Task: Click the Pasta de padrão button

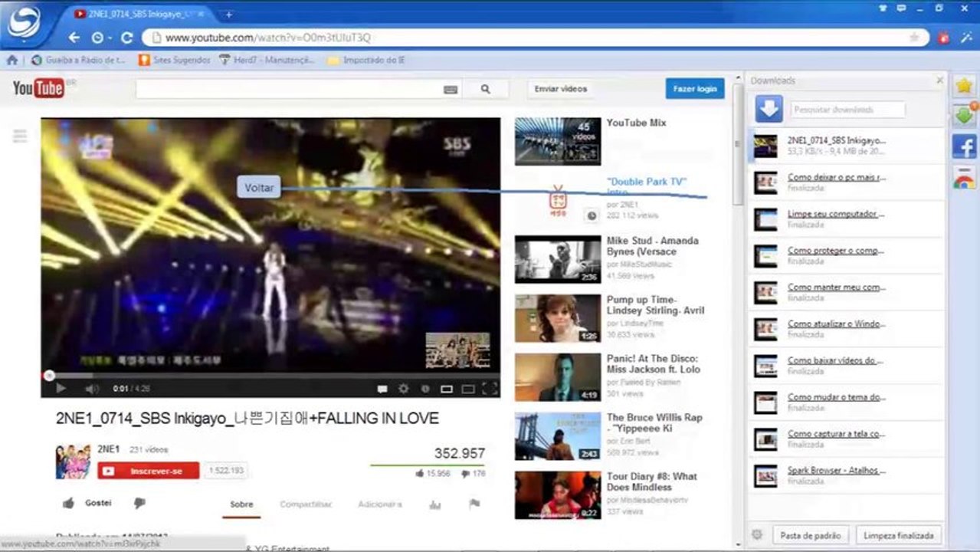Action: [810, 536]
